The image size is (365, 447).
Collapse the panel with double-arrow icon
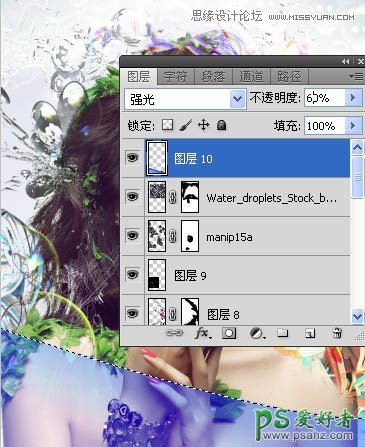coord(346,62)
